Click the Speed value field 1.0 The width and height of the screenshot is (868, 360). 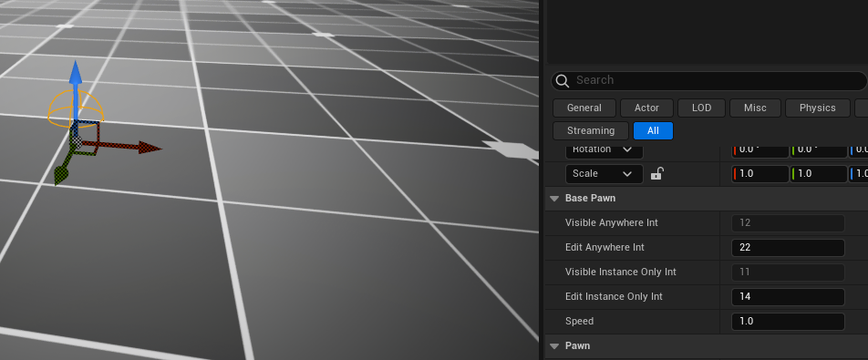click(x=788, y=322)
